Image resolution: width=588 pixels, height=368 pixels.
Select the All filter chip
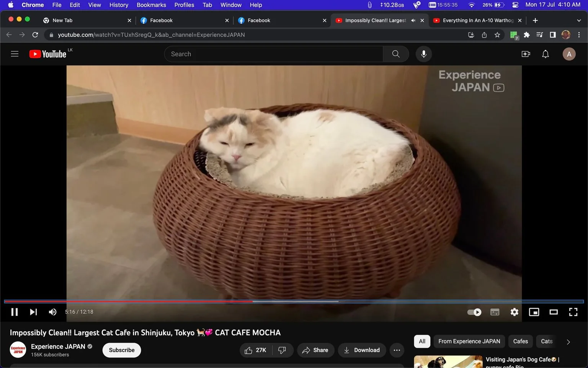(x=422, y=341)
